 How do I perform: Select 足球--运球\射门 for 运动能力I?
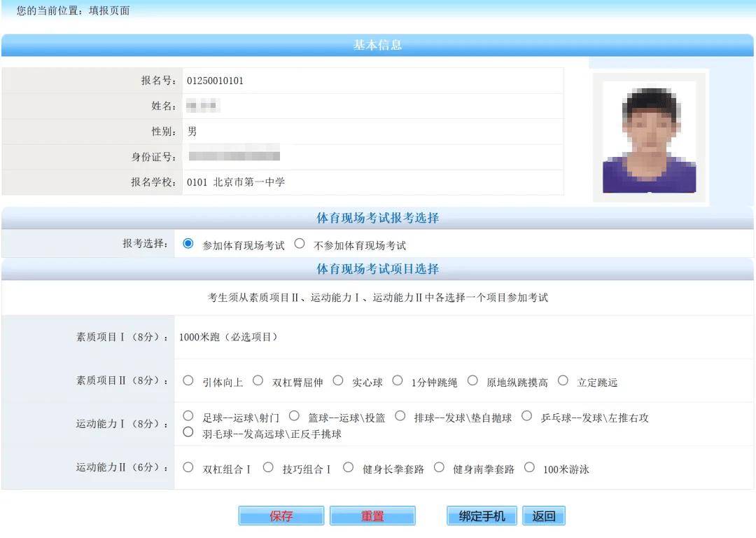(x=188, y=415)
